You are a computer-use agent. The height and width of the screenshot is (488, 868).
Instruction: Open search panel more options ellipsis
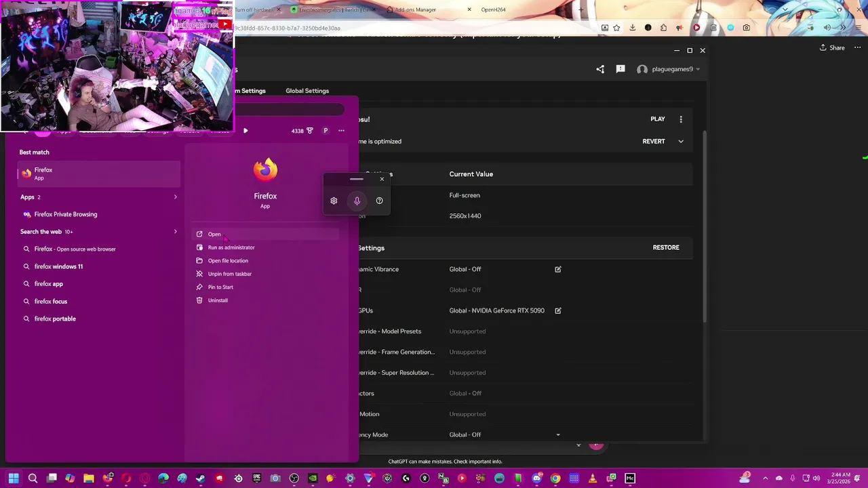point(341,131)
